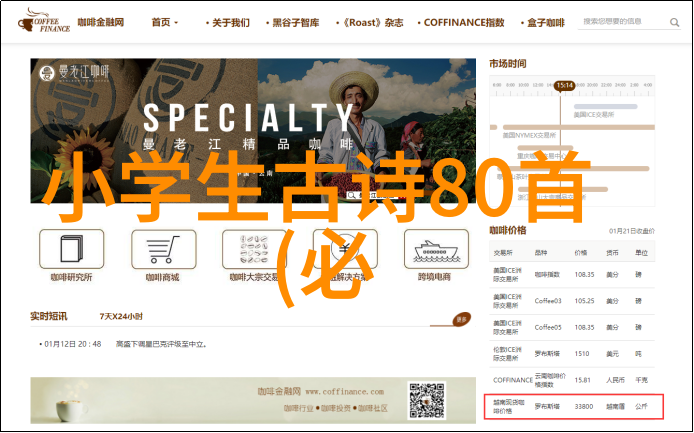694x433 pixels.
Task: Click the 15:14 market time marker
Action: 565,85
